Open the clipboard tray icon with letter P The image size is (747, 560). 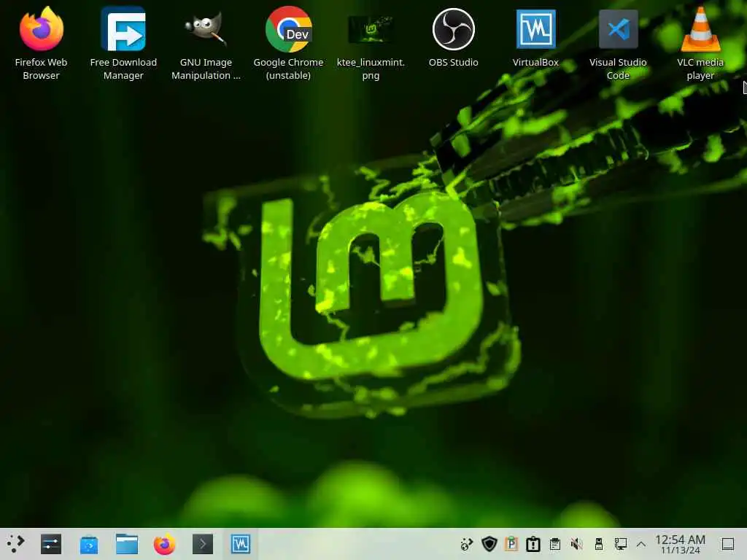click(511, 544)
